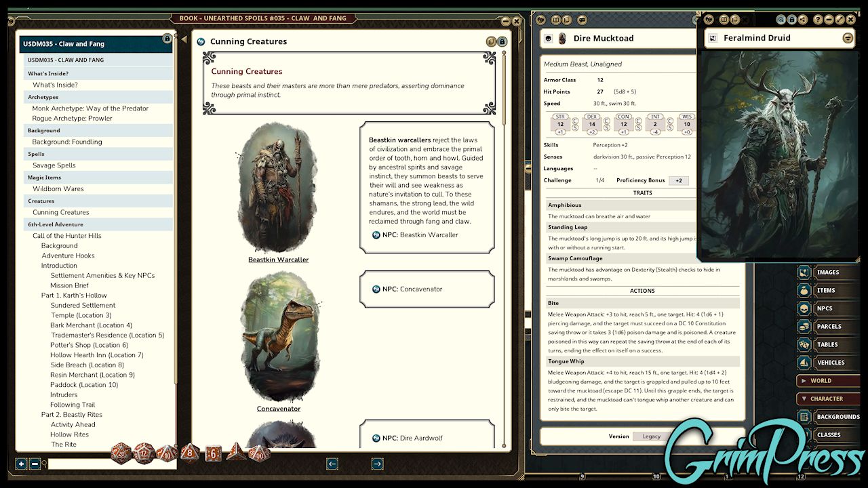Select What's Inside? index entry

[55, 85]
